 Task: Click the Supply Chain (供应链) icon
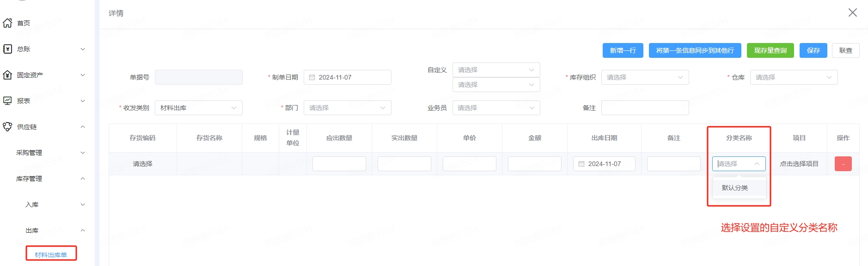pyautogui.click(x=7, y=127)
